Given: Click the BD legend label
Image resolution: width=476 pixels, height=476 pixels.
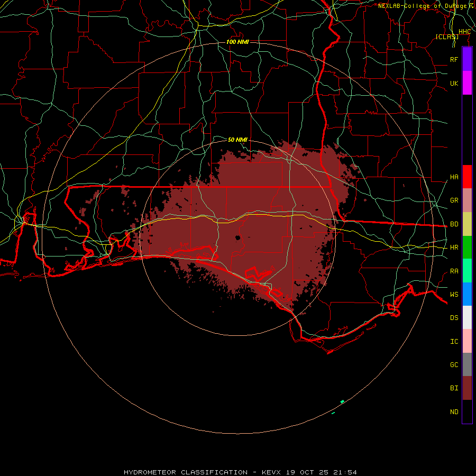Looking at the screenshot, I should [454, 224].
